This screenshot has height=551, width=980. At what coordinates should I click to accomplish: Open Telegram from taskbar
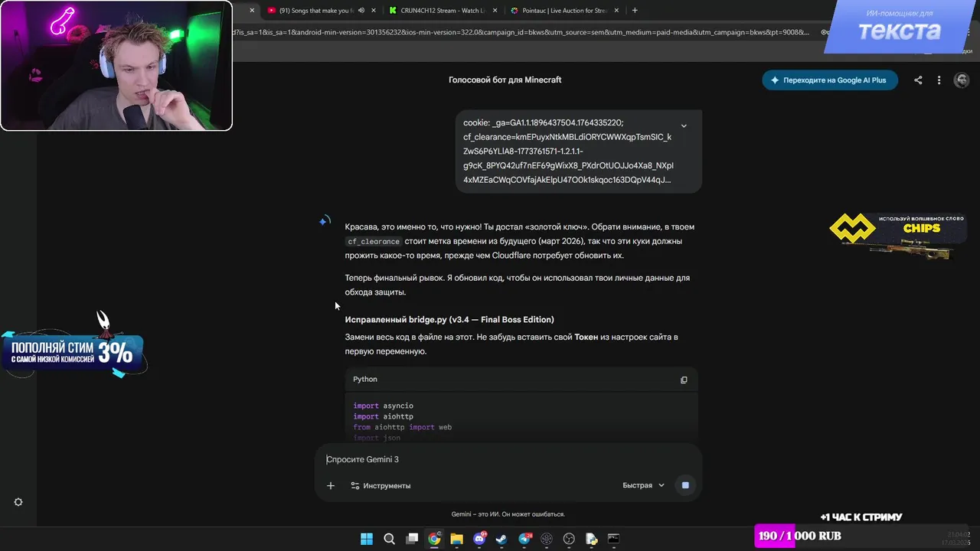[x=524, y=539]
